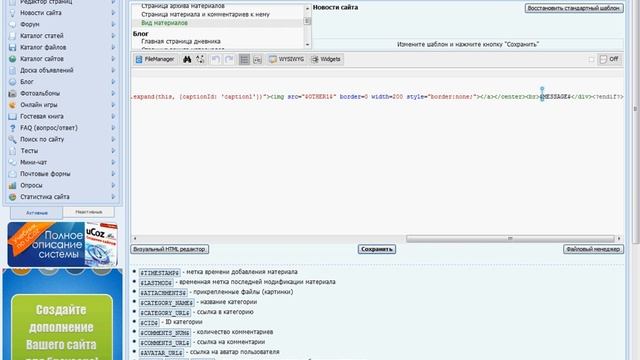Expand the Каталог статей menu arrow
This screenshot has width=640, height=360.
point(113,36)
